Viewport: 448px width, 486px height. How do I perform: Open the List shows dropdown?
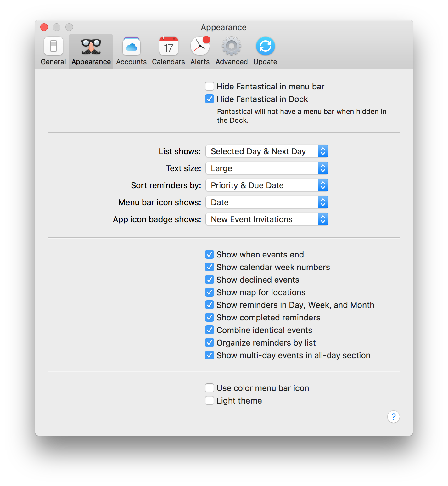point(266,151)
